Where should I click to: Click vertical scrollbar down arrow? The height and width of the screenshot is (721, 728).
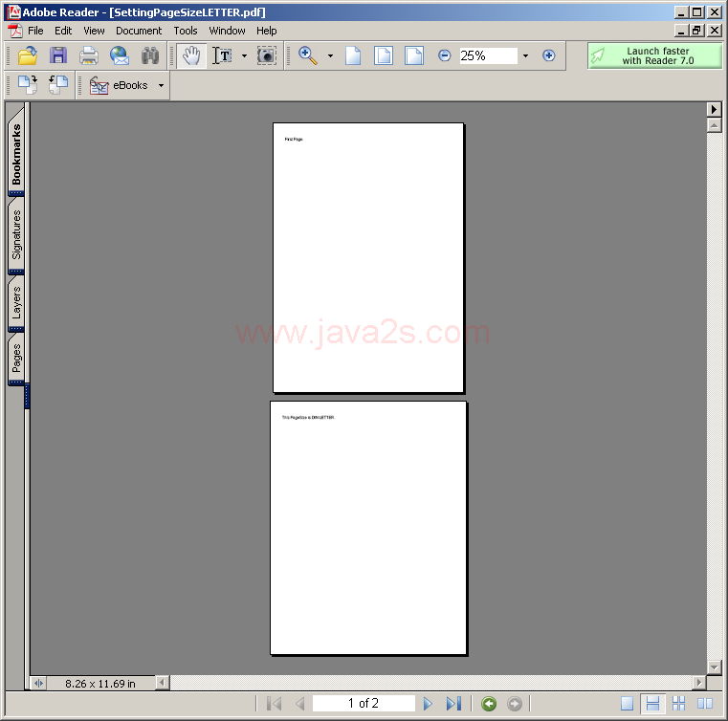(714, 667)
